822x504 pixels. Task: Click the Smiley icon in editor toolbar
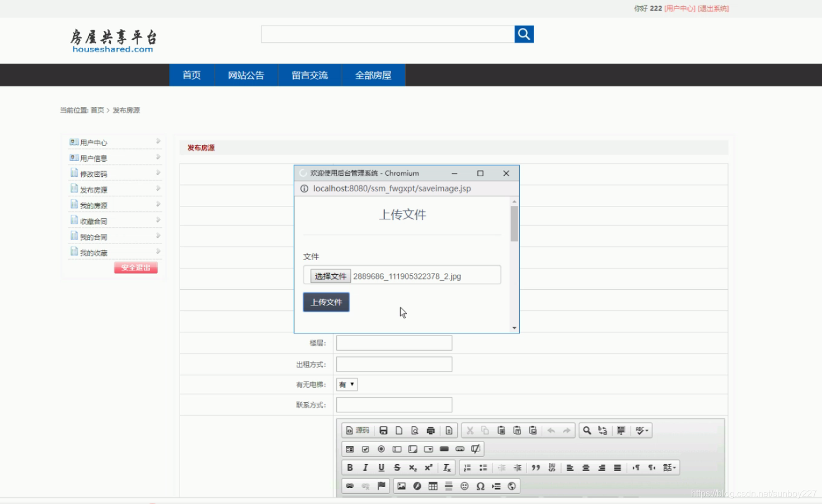coord(464,486)
